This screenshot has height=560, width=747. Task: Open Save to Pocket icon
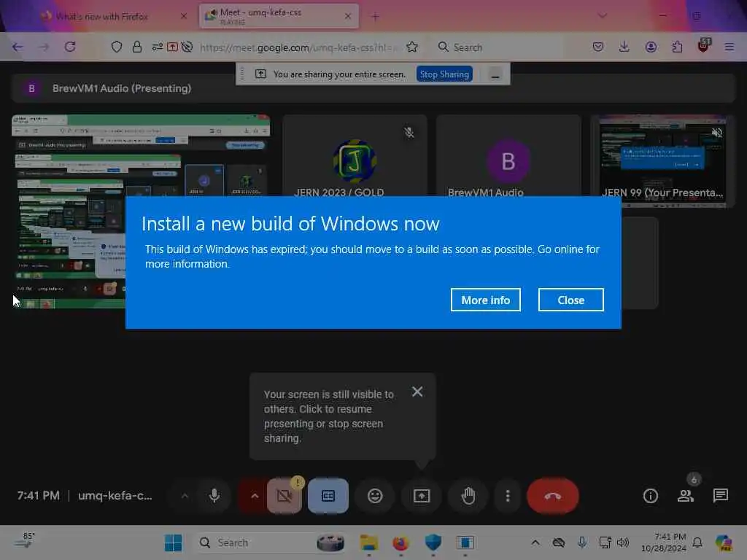click(598, 47)
